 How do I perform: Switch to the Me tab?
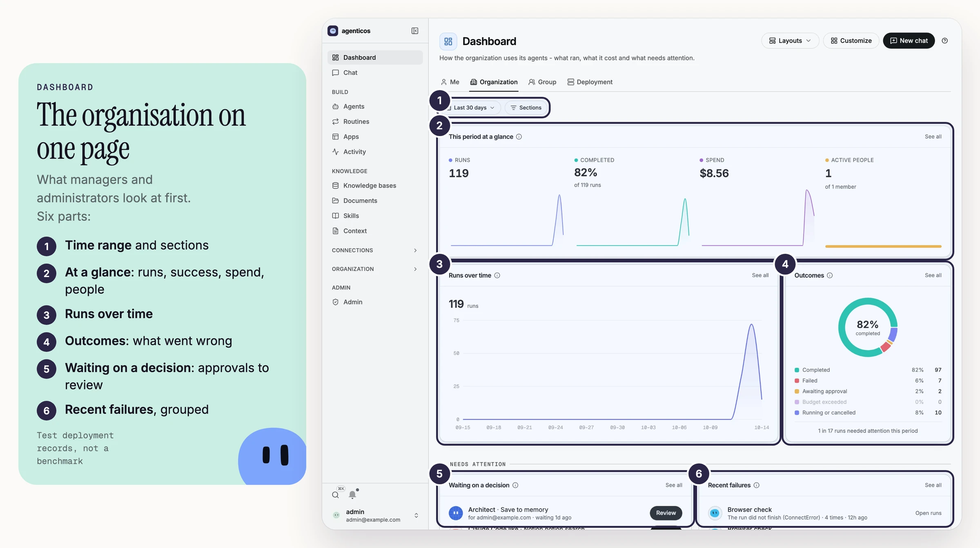[x=450, y=82]
